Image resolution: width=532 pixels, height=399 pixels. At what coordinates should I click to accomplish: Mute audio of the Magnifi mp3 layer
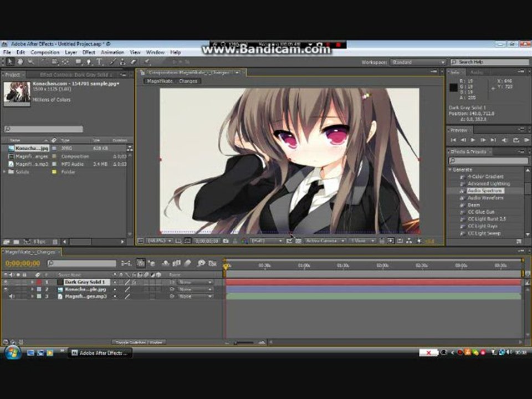pyautogui.click(x=11, y=296)
